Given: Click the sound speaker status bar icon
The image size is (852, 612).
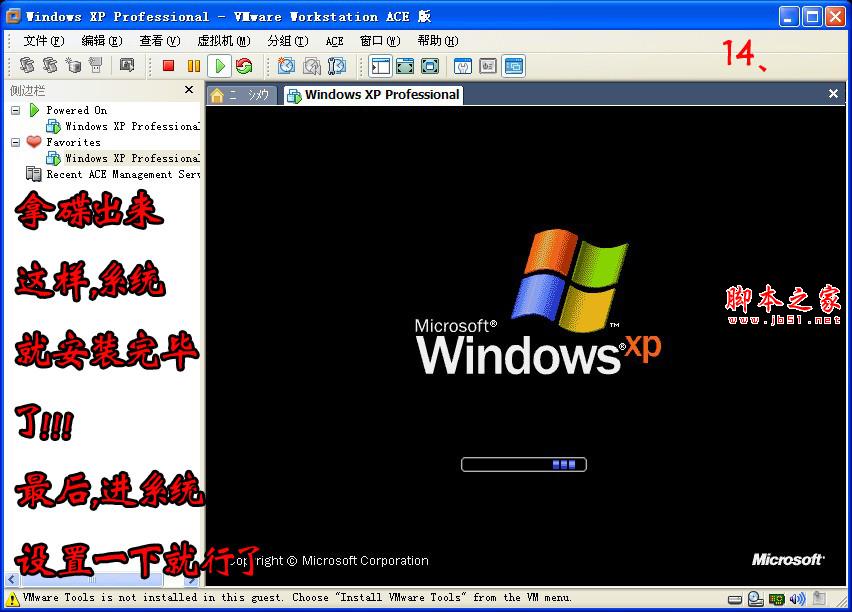Looking at the screenshot, I should (798, 598).
